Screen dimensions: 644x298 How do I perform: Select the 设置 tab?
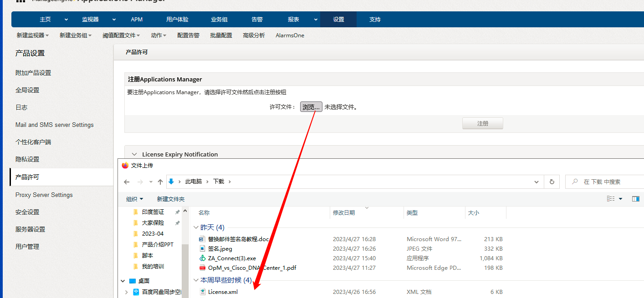(338, 20)
